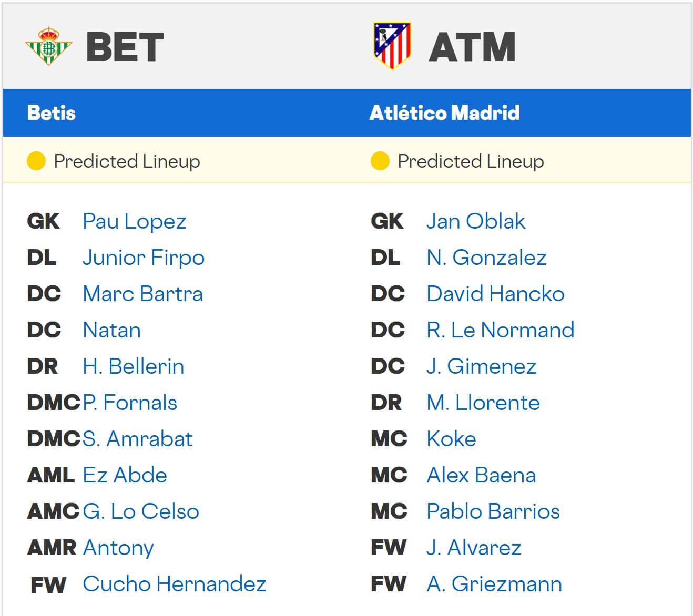693x616 pixels.
Task: Open the Betis team header
Action: 52,113
